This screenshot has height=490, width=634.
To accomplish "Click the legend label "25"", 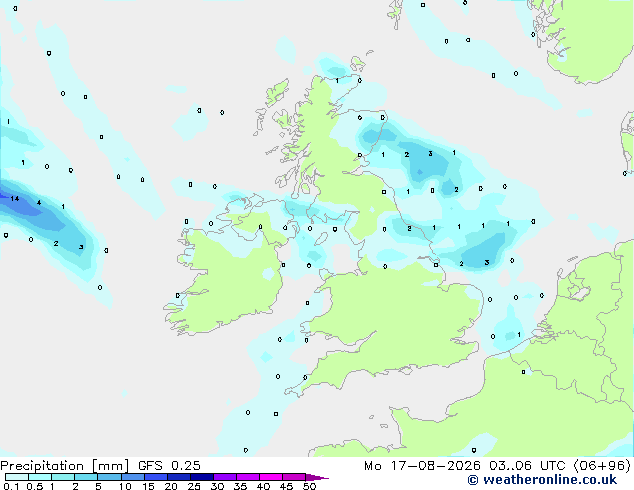I will point(194,486).
